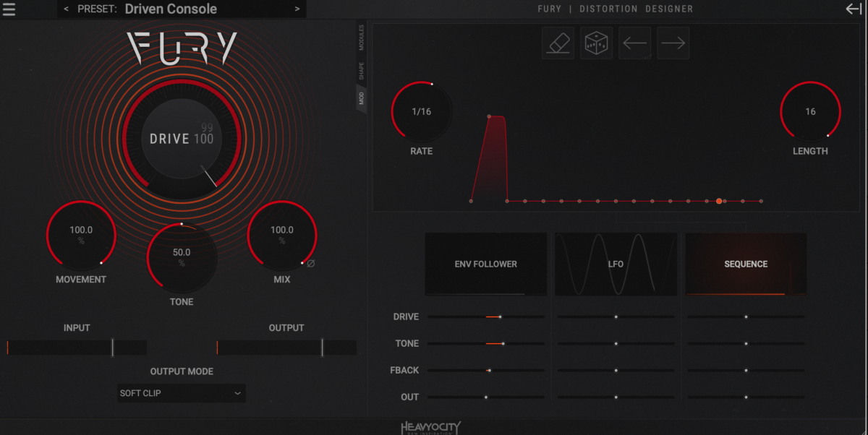The image size is (868, 435).
Task: Click the MIX knob
Action: coord(282,236)
